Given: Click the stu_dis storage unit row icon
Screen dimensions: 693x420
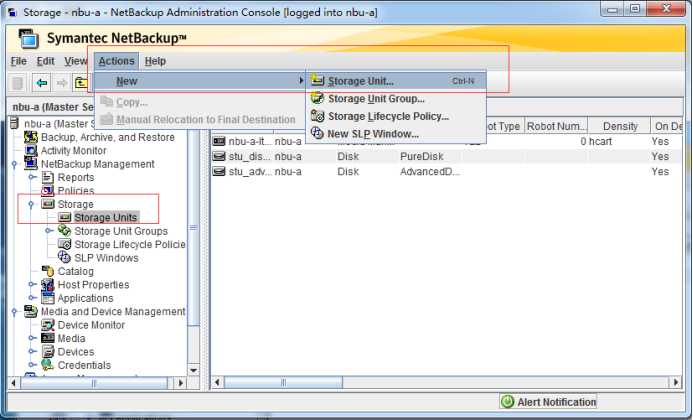Looking at the screenshot, I should [x=219, y=156].
